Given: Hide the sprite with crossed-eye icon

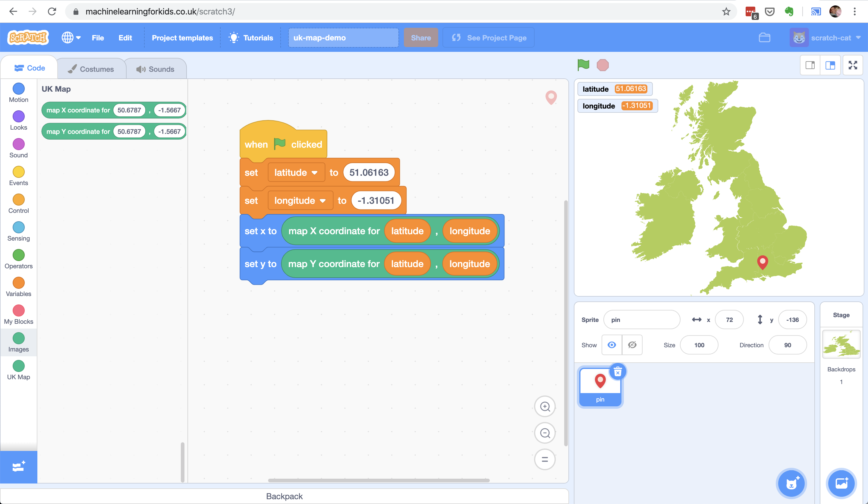Looking at the screenshot, I should (x=632, y=345).
